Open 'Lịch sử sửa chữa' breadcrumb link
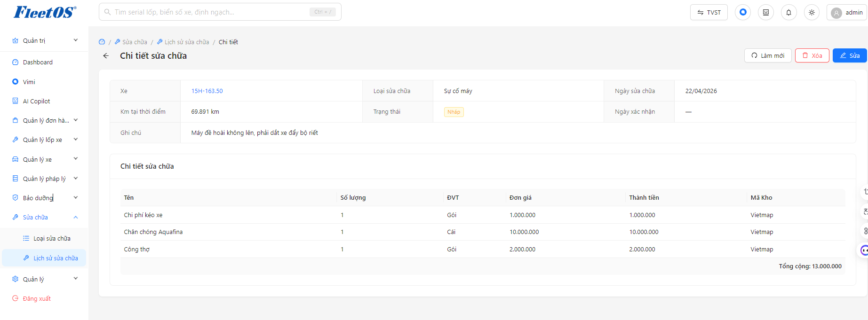This screenshot has height=320, width=868. (x=183, y=42)
